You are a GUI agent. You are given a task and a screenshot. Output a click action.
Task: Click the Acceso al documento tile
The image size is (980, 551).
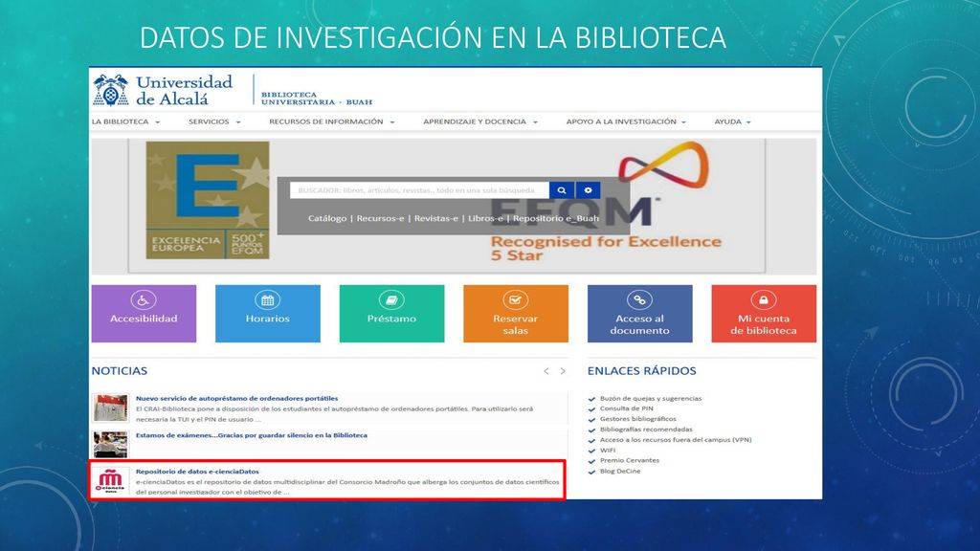pos(640,314)
